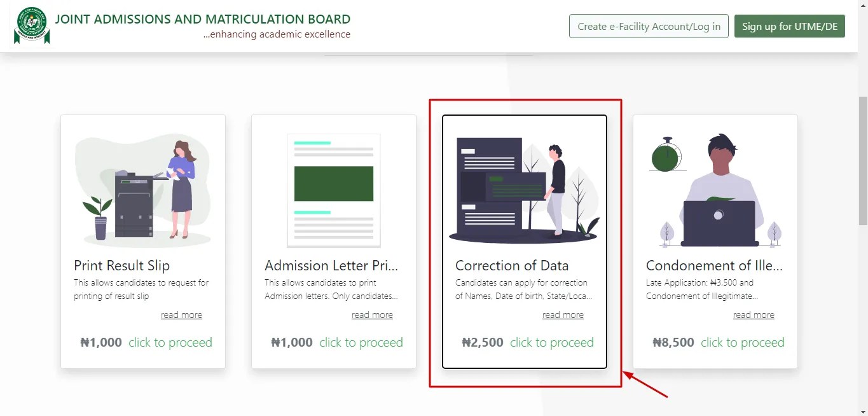
Task: Click the red arrow pointing to Correction of Data
Action: tap(649, 385)
